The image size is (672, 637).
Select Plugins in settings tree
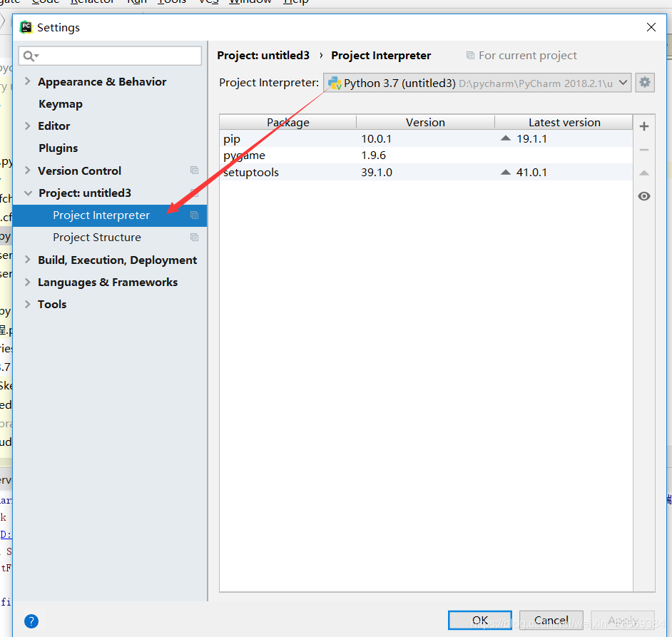click(x=58, y=148)
